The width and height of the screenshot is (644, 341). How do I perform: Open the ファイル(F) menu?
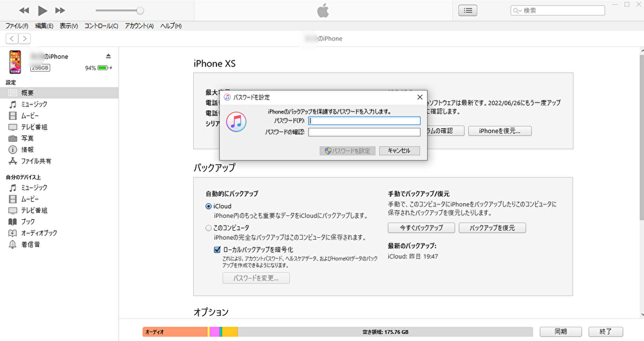pos(17,26)
